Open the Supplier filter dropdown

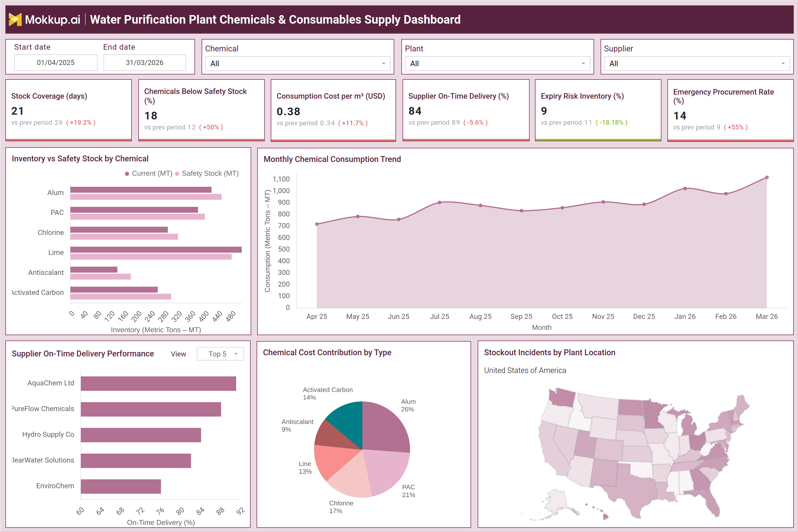[697, 64]
